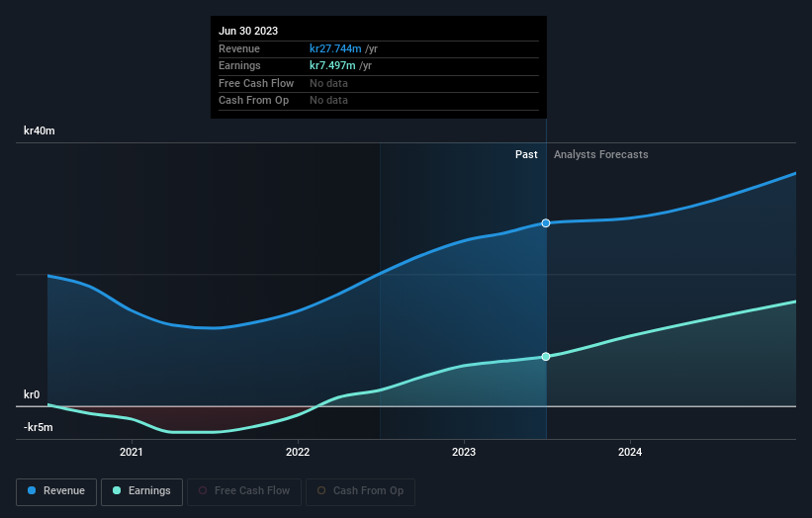Click the tooltip Revenue row label
The height and width of the screenshot is (518, 812).
pos(239,48)
